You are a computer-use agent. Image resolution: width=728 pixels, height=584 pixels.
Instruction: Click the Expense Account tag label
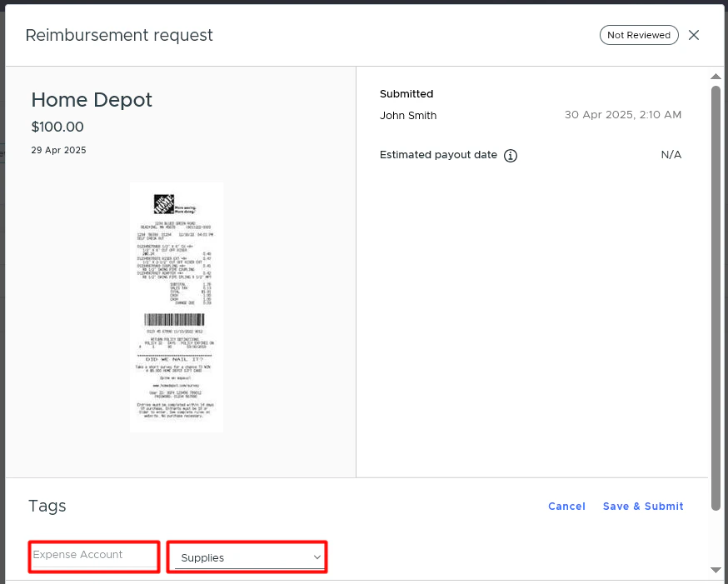point(77,554)
